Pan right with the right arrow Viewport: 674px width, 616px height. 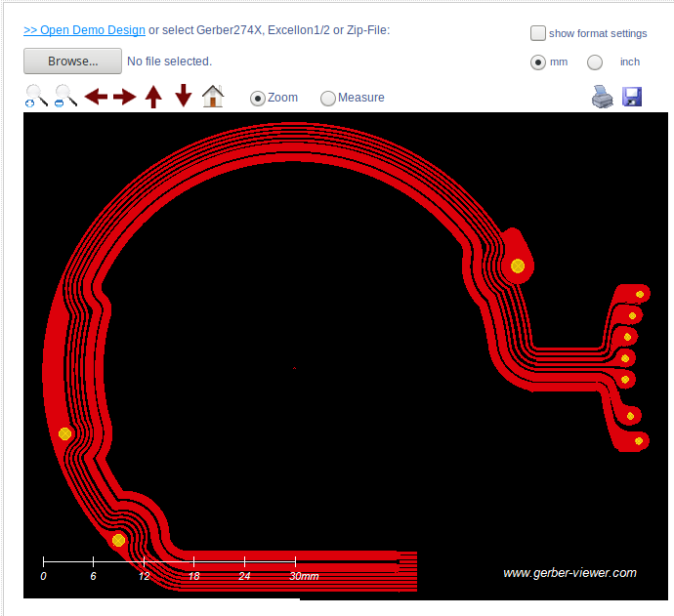click(x=125, y=97)
